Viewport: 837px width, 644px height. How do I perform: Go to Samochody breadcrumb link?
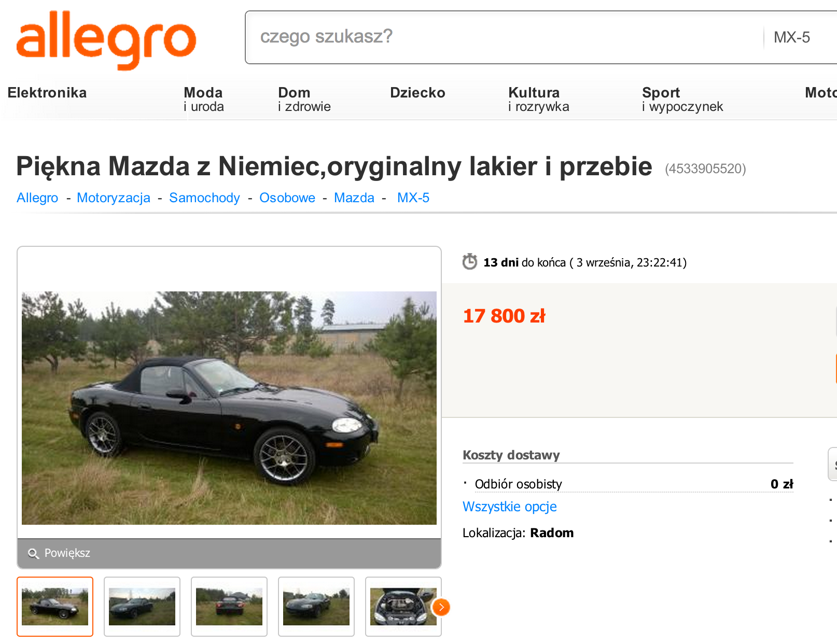point(204,198)
